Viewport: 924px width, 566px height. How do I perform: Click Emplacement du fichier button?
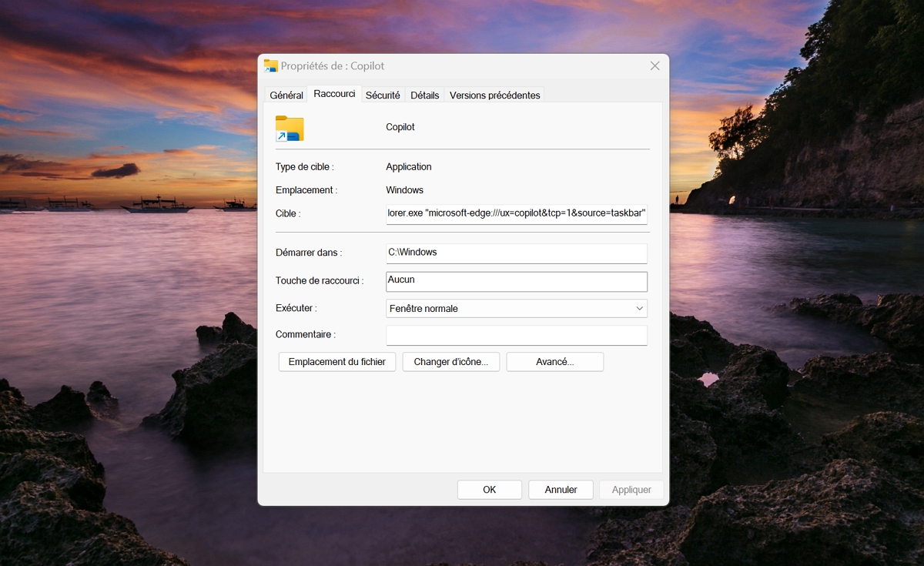coord(337,362)
